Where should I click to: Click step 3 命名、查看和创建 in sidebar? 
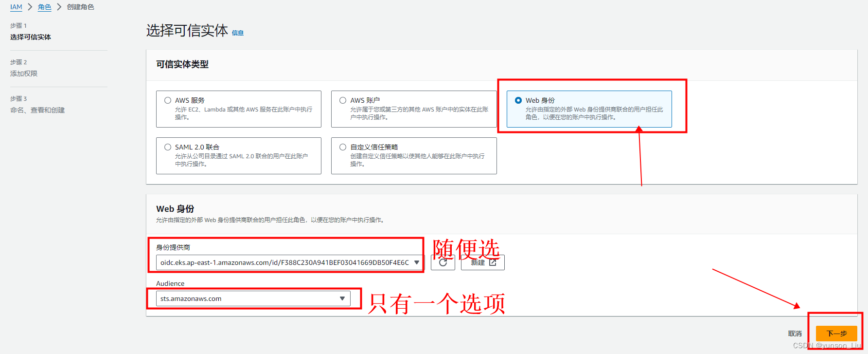tap(37, 110)
